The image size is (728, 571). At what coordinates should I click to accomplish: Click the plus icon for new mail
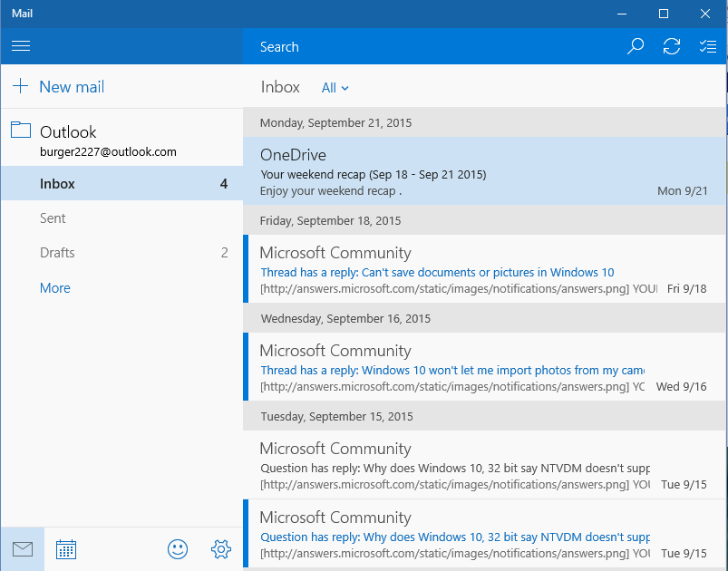coord(21,86)
